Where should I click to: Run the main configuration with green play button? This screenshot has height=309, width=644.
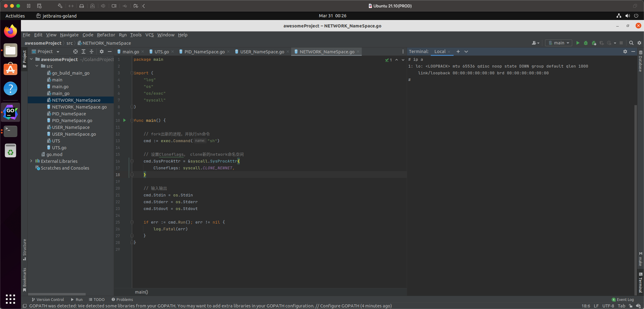tap(578, 43)
